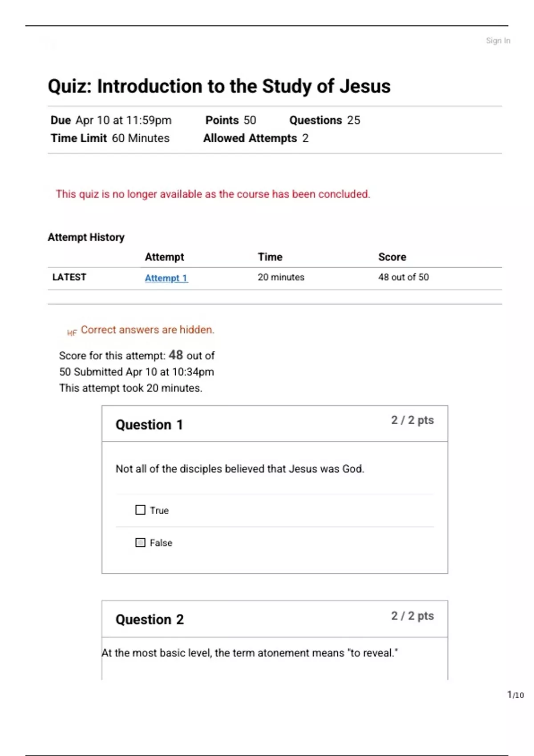Check the True answer checkbox
534x756 pixels.
[140, 510]
